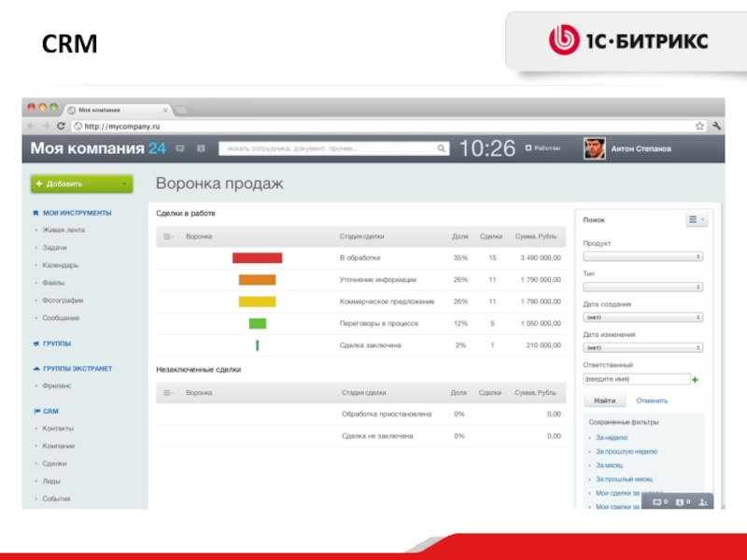Click the Найти button
Screen dimensions: 747x560
[604, 400]
